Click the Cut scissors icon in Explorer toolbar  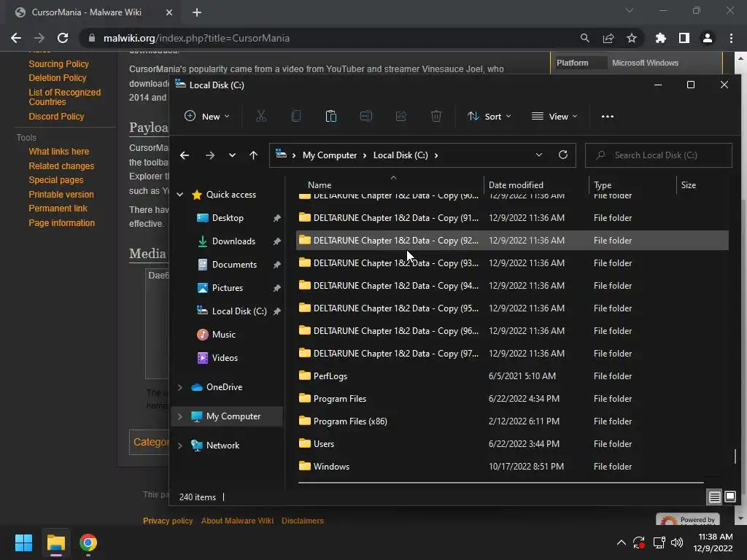(x=260, y=116)
